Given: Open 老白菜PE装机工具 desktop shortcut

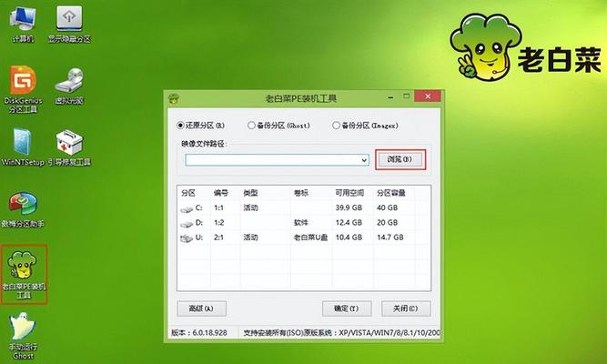Looking at the screenshot, I should (x=24, y=274).
